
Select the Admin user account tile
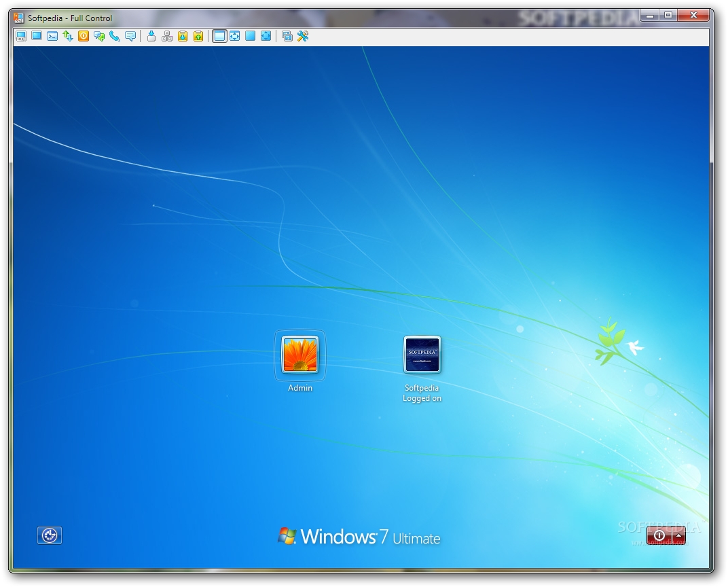pos(300,355)
